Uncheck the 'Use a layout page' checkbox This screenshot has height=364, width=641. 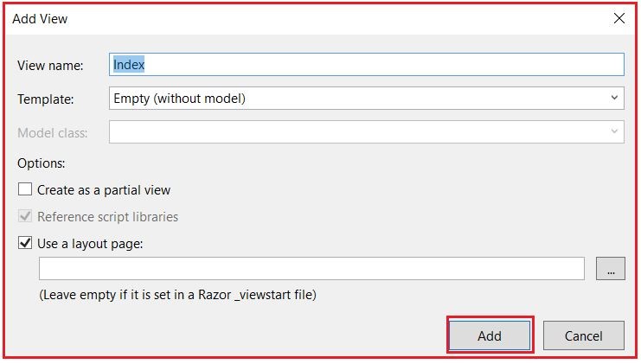point(25,243)
